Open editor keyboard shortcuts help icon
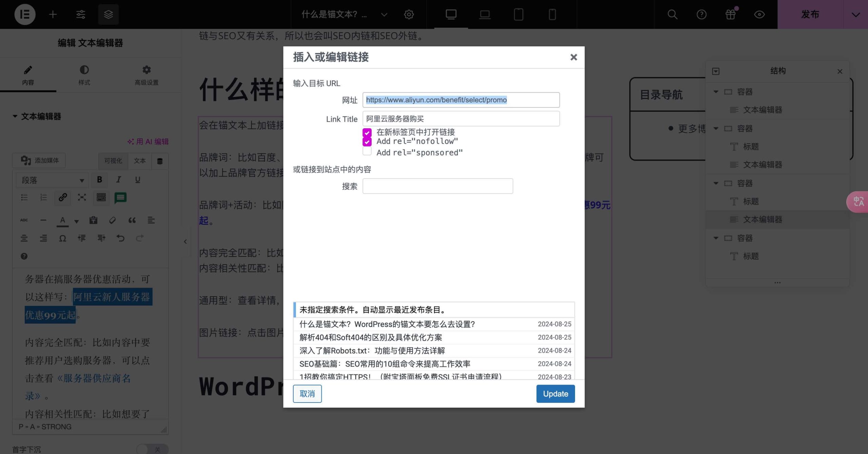Viewport: 868px width, 454px height. [x=24, y=256]
